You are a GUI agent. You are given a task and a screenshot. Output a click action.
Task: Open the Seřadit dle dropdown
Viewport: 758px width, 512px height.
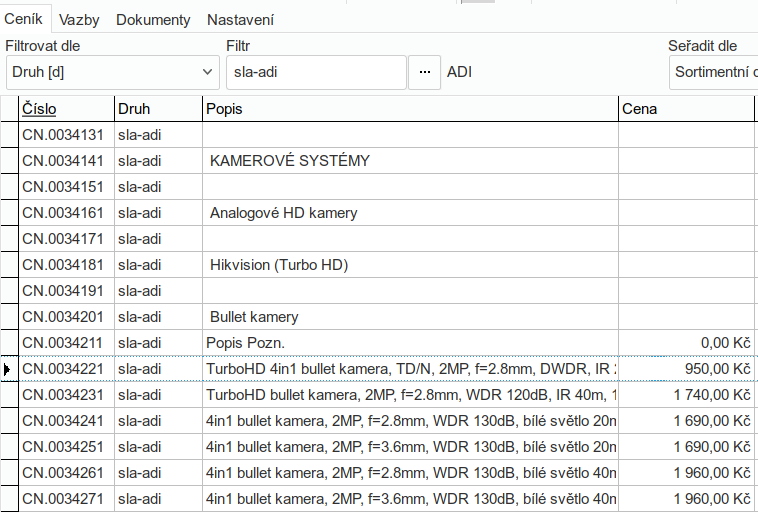tap(712, 72)
